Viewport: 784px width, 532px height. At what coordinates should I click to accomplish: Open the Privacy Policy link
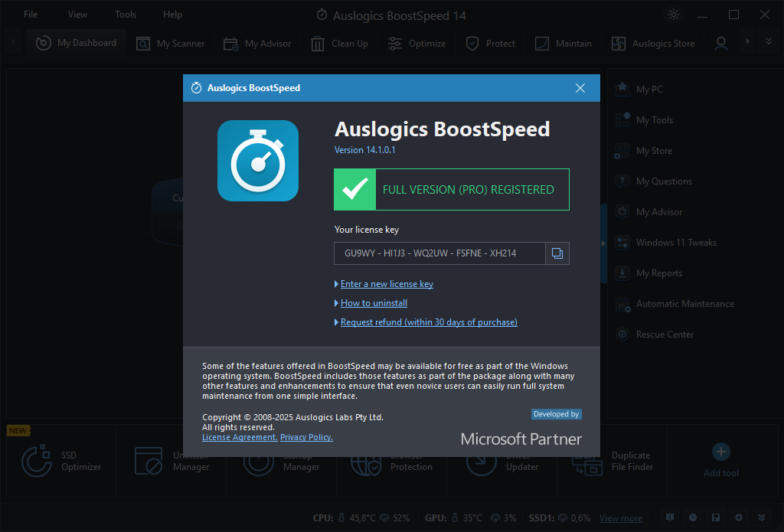point(306,438)
